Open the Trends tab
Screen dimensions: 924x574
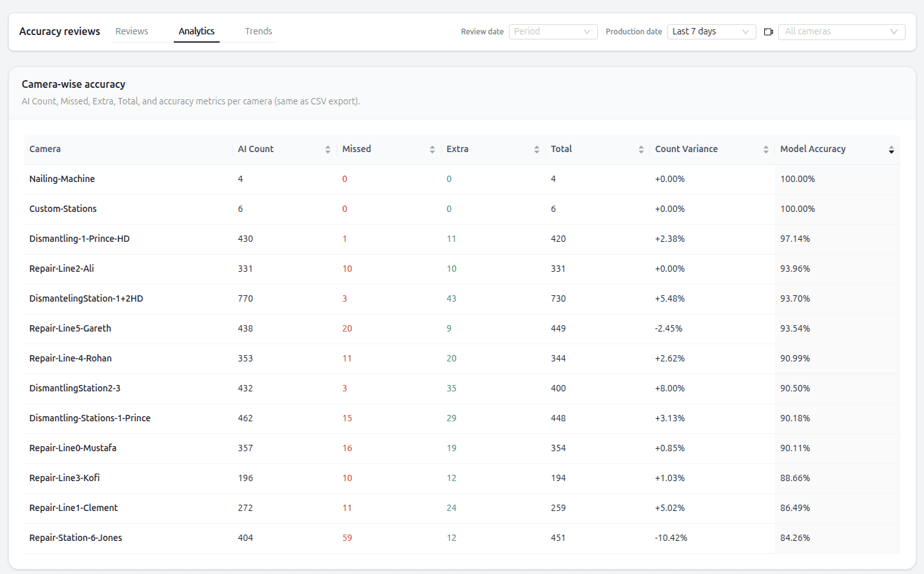click(258, 31)
